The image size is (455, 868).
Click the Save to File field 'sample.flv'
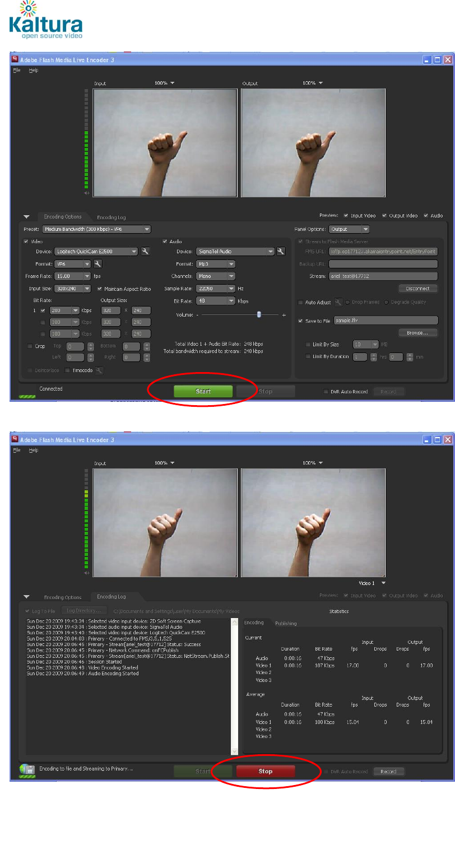pyautogui.click(x=386, y=321)
